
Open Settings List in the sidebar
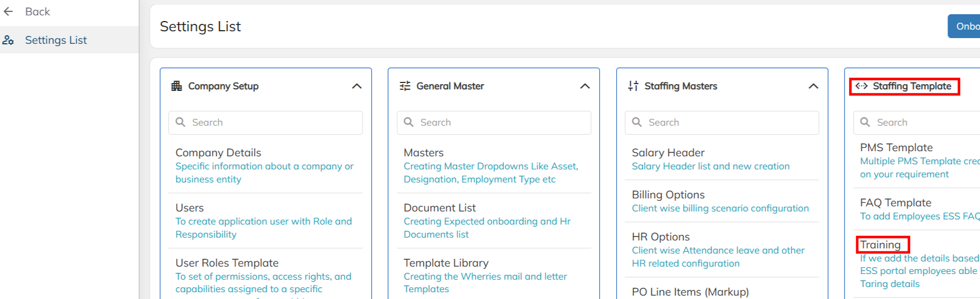click(56, 40)
